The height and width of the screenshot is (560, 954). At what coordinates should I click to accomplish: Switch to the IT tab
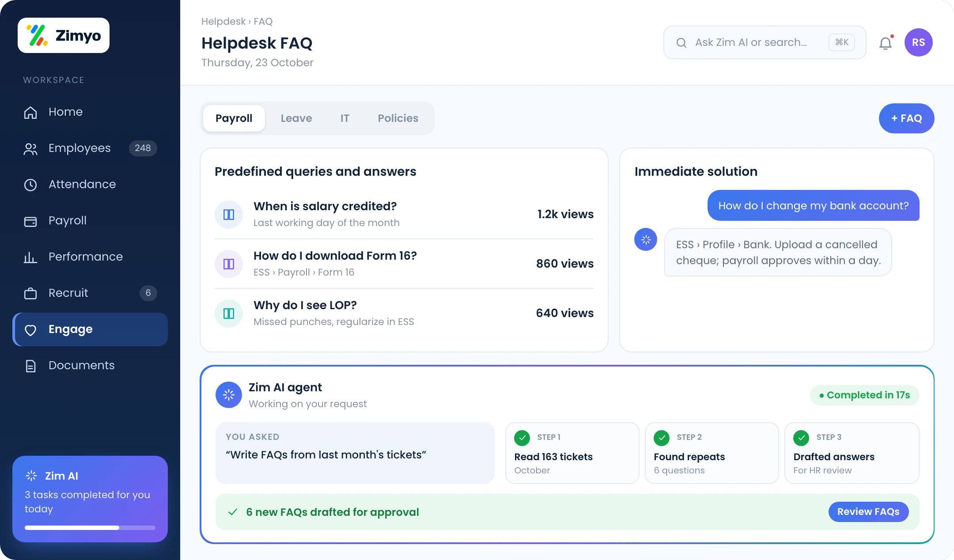[x=345, y=118]
